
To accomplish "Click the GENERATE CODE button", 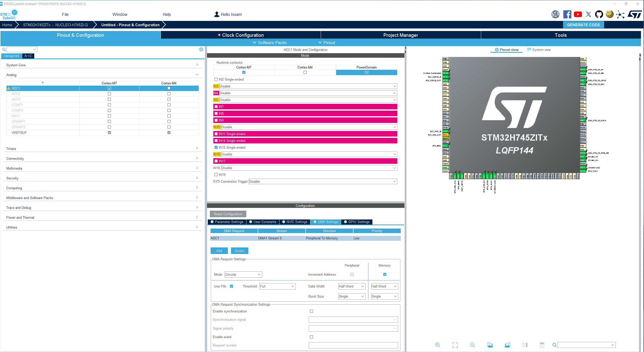I will click(583, 25).
